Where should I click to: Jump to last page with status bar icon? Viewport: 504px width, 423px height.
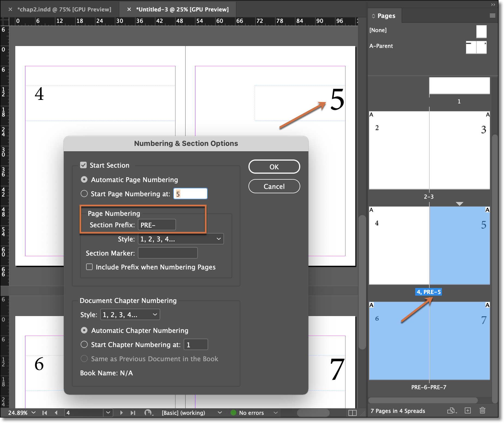pyautogui.click(x=133, y=413)
